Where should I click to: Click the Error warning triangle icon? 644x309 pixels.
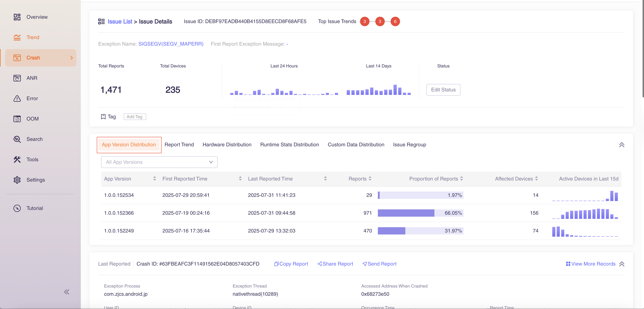point(17,98)
